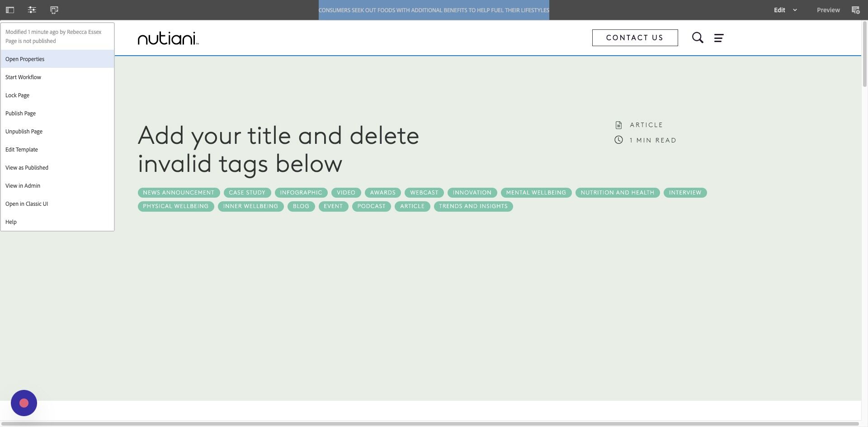868x427 pixels.
Task: Click the horizontal scrollbar at bottom
Action: pos(429,424)
